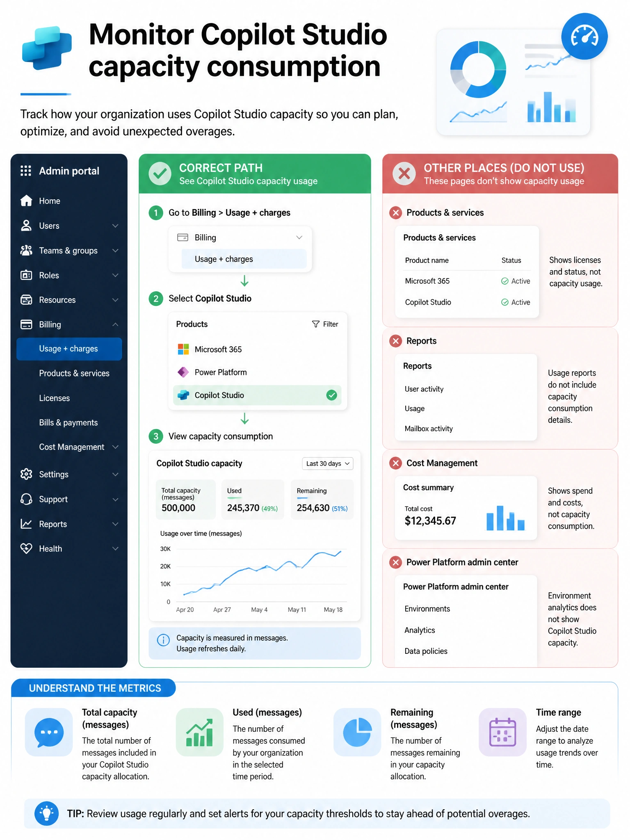Click the Filter button in Products panel

click(x=325, y=324)
